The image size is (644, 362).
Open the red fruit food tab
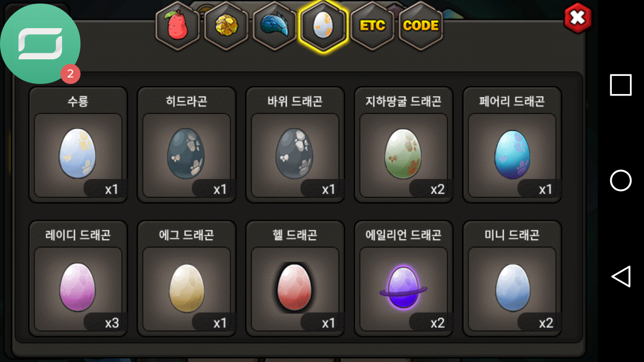(x=178, y=26)
